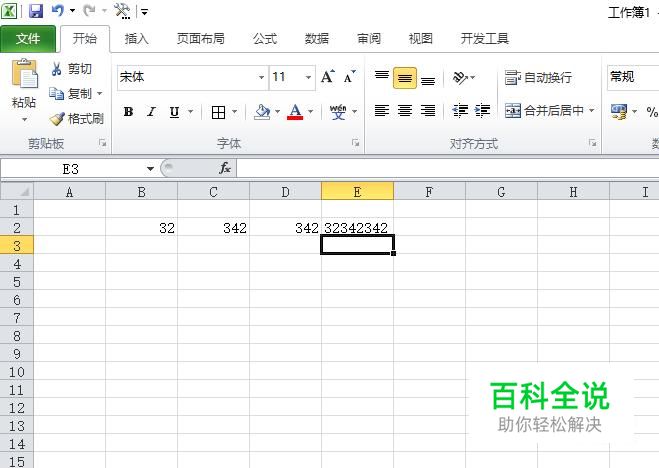Image resolution: width=659 pixels, height=468 pixels.
Task: Set top vertical alignment
Action: click(382, 77)
